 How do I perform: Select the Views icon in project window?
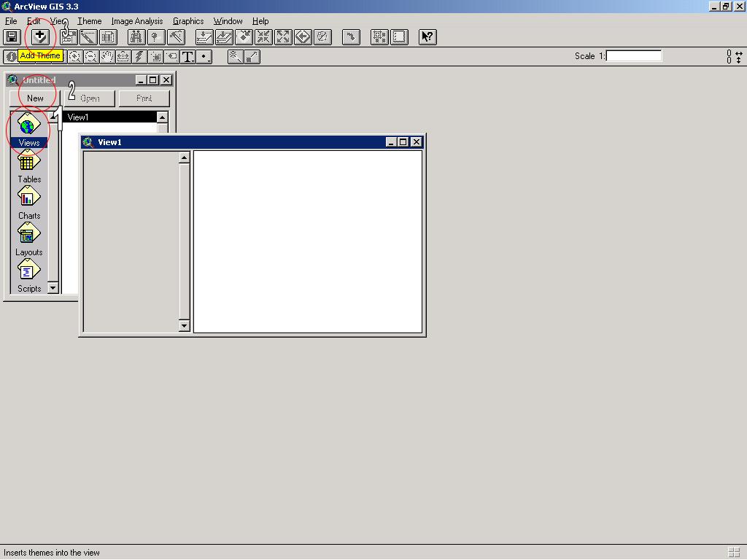click(29, 130)
